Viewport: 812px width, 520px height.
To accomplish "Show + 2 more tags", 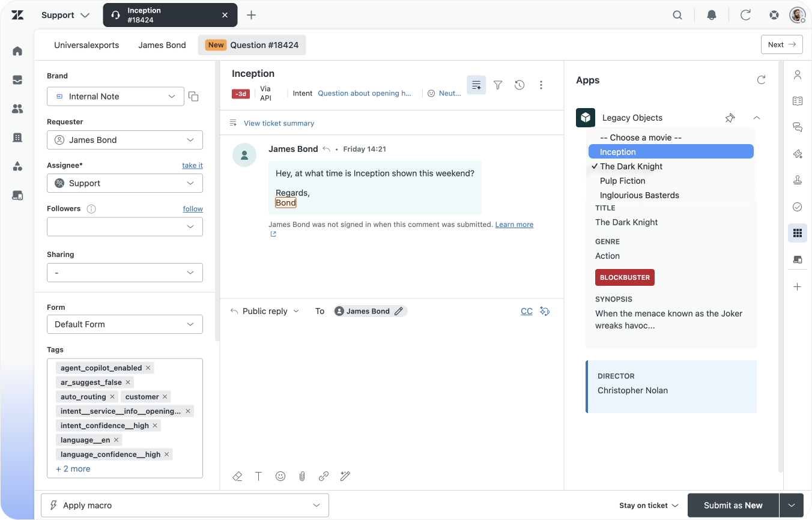I will coord(73,469).
